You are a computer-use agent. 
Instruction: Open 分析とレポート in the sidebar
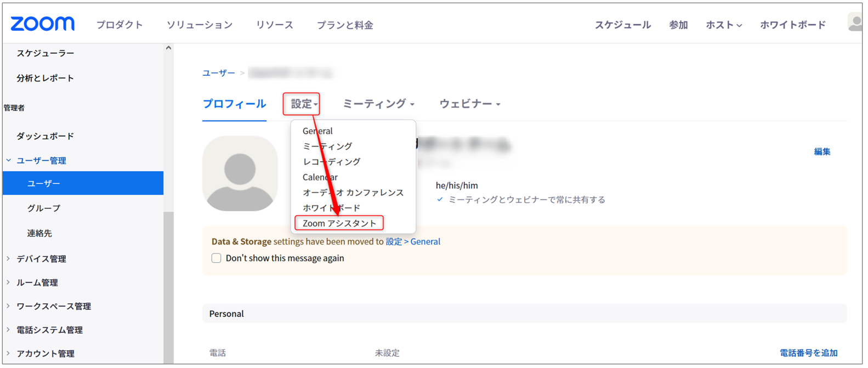pyautogui.click(x=45, y=78)
